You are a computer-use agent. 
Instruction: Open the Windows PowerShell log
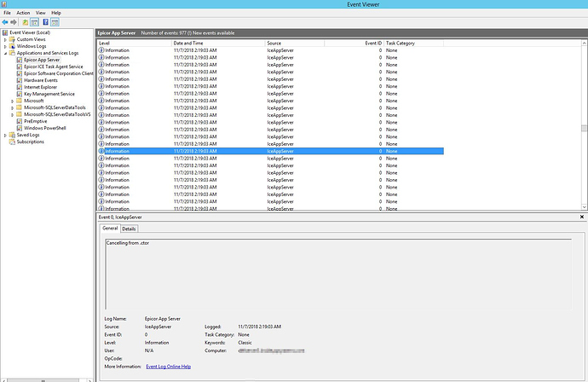tap(45, 128)
